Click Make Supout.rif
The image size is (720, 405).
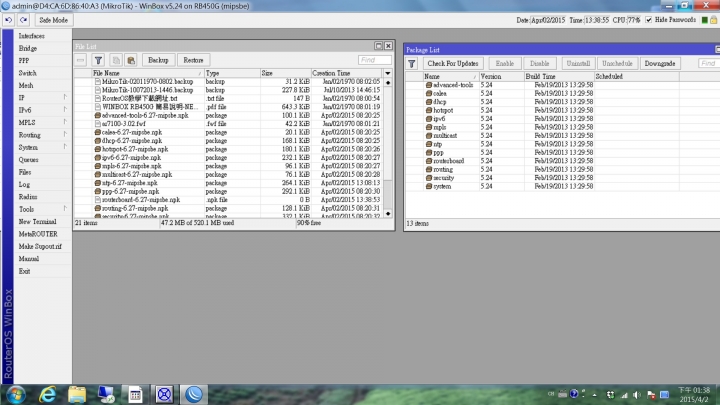coord(40,246)
